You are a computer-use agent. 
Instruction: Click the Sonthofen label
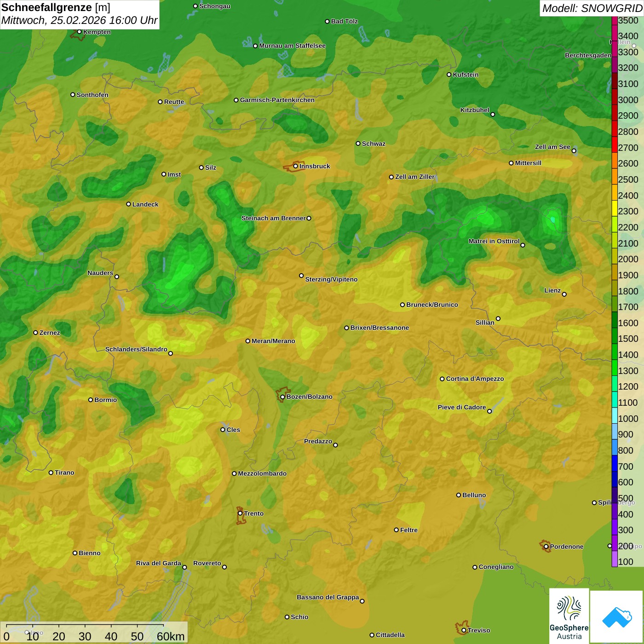coord(92,95)
